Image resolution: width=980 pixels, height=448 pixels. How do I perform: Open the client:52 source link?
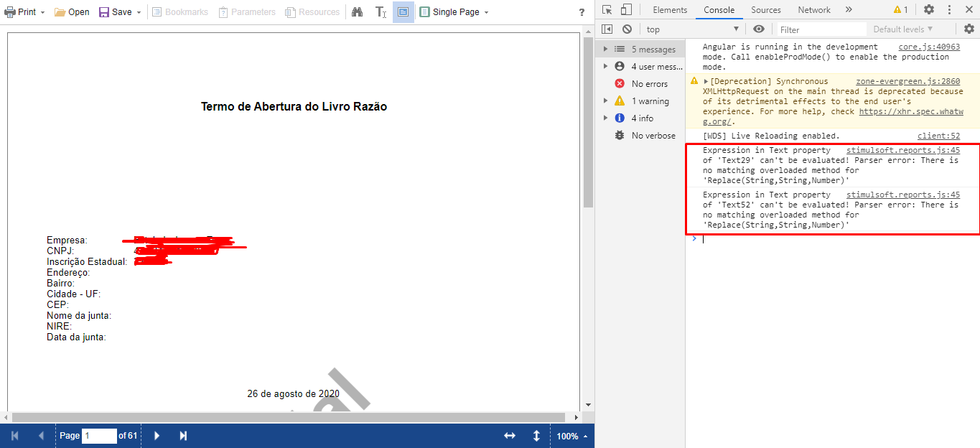tap(938, 136)
